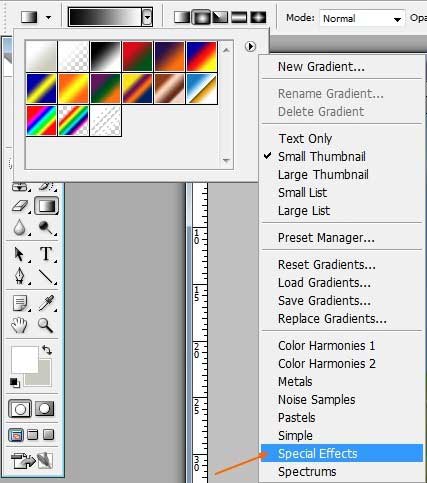Switch to Full Screen with Menu Bar
The image size is (427, 483).
pyautogui.click(x=32, y=435)
